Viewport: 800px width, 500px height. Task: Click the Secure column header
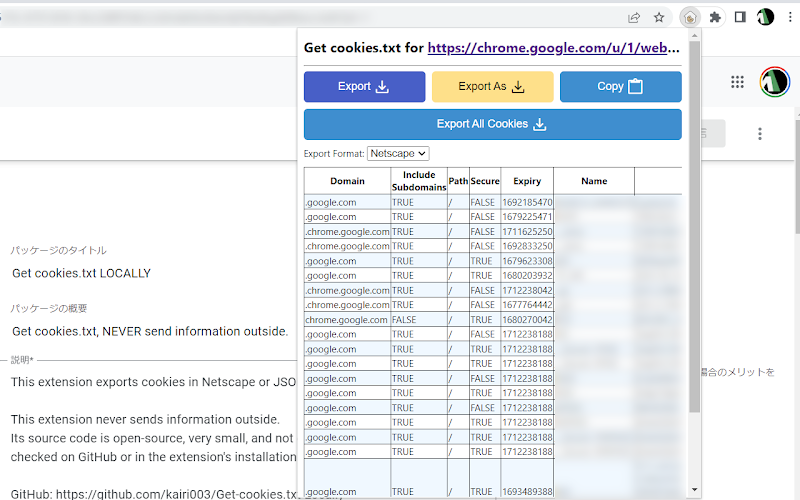click(485, 181)
